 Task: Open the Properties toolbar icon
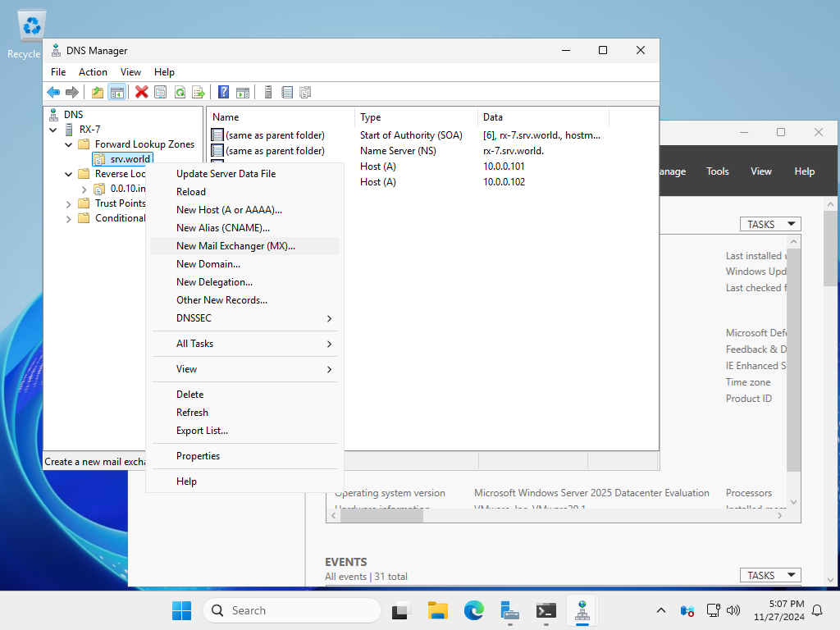click(x=160, y=92)
